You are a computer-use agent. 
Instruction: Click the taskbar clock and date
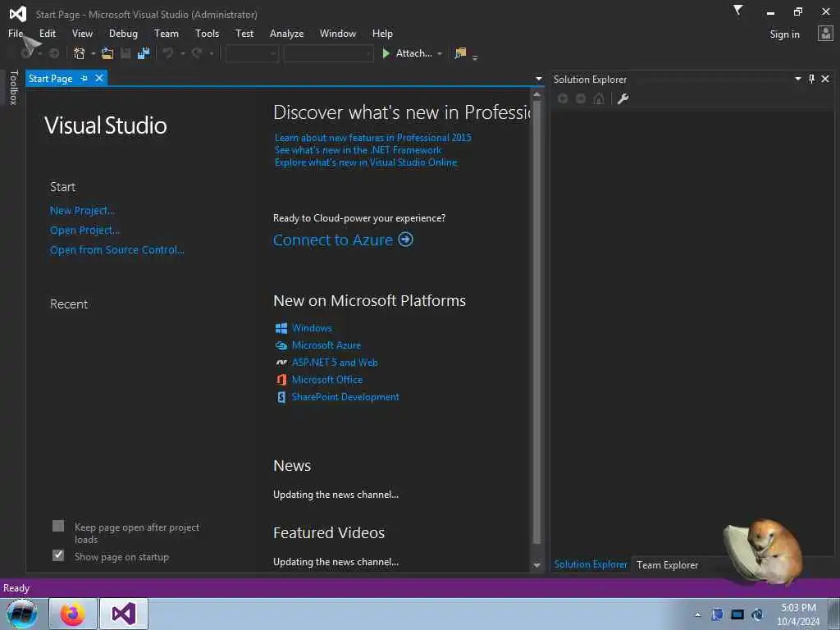(798, 614)
